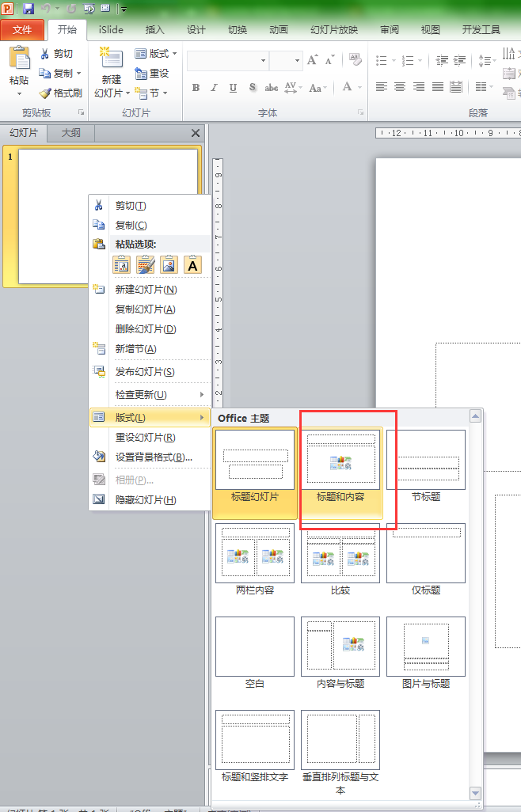This screenshot has height=812, width=521.
Task: Align text right
Action: (418, 87)
